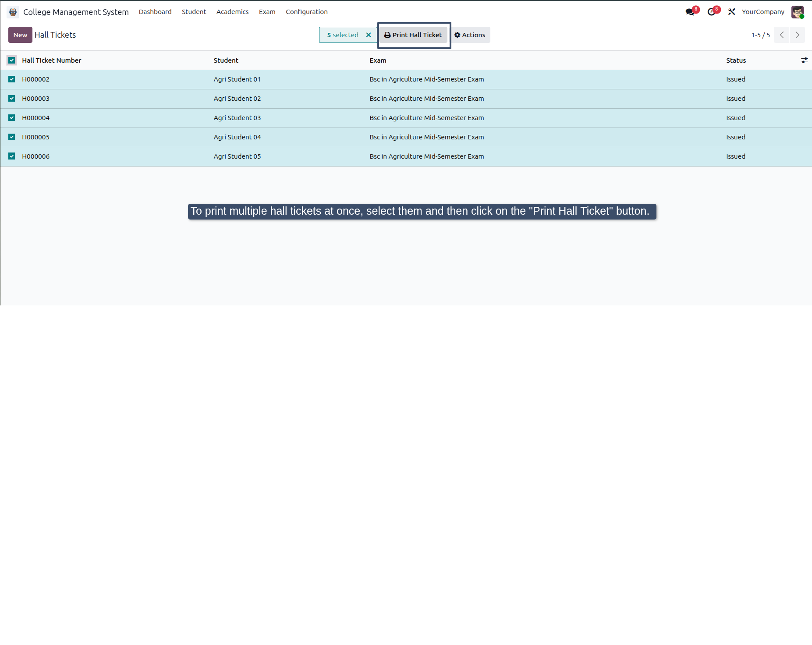Open the Student menu
This screenshot has width=812, height=645.
[x=194, y=12]
